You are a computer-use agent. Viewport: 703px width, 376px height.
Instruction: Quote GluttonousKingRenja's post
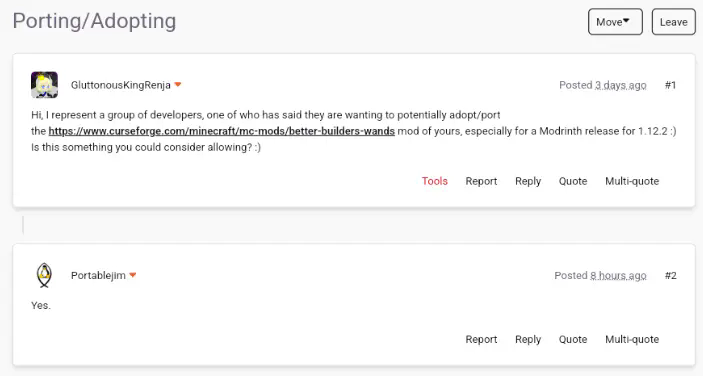point(573,181)
